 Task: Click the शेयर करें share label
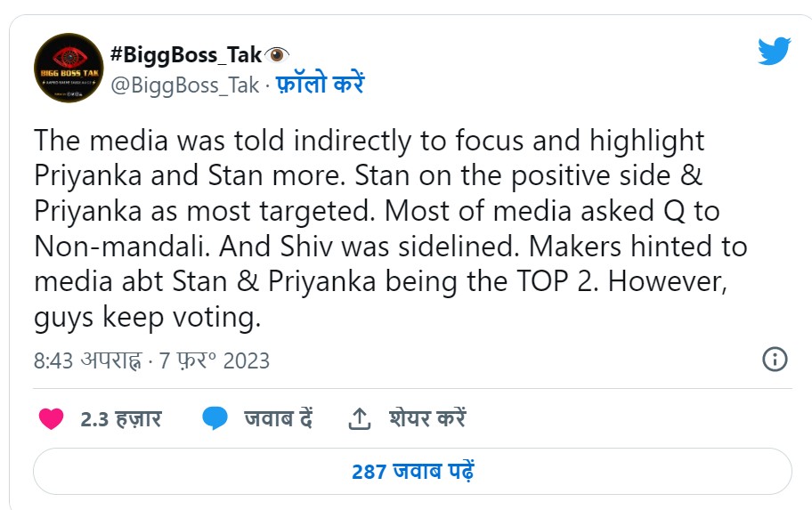click(x=426, y=418)
